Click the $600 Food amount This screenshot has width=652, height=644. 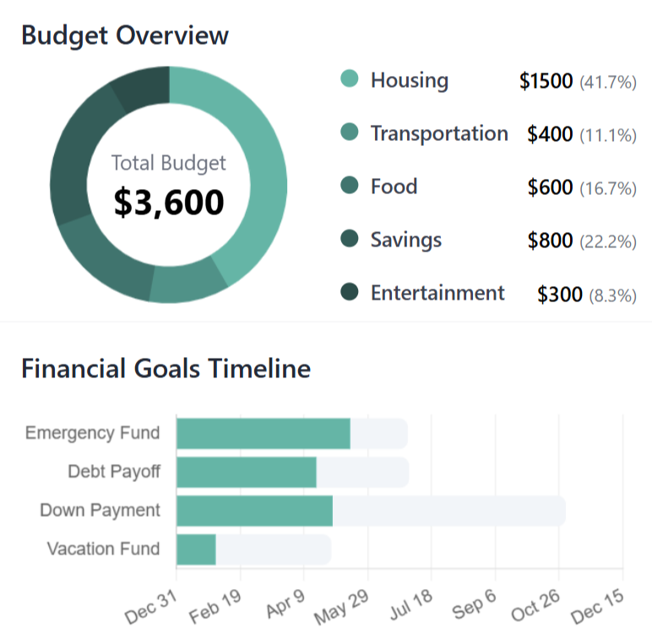pyautogui.click(x=550, y=187)
